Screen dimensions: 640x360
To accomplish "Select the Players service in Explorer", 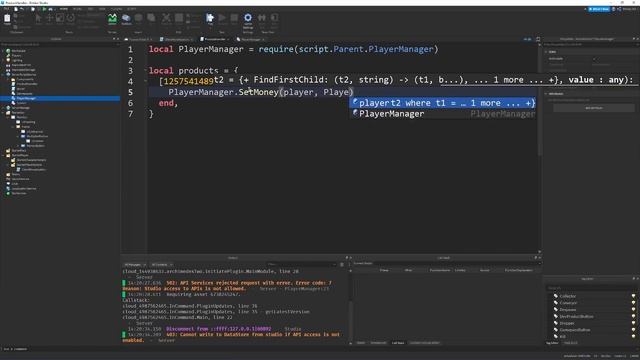I will (16, 56).
